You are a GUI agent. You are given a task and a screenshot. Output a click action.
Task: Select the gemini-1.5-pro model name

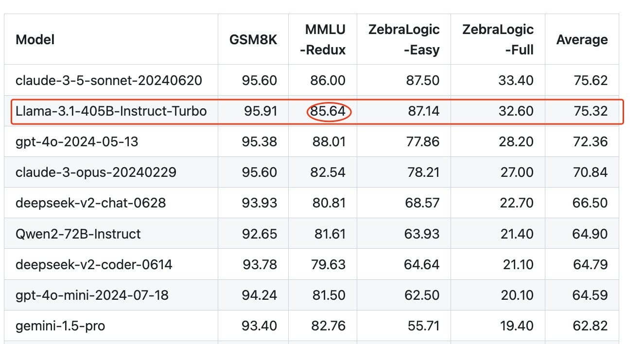point(60,326)
